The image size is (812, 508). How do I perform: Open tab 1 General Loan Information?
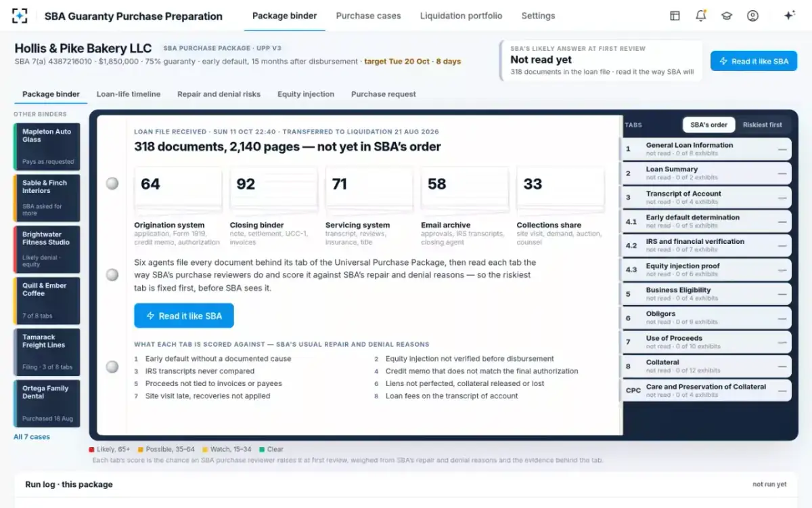coord(706,149)
